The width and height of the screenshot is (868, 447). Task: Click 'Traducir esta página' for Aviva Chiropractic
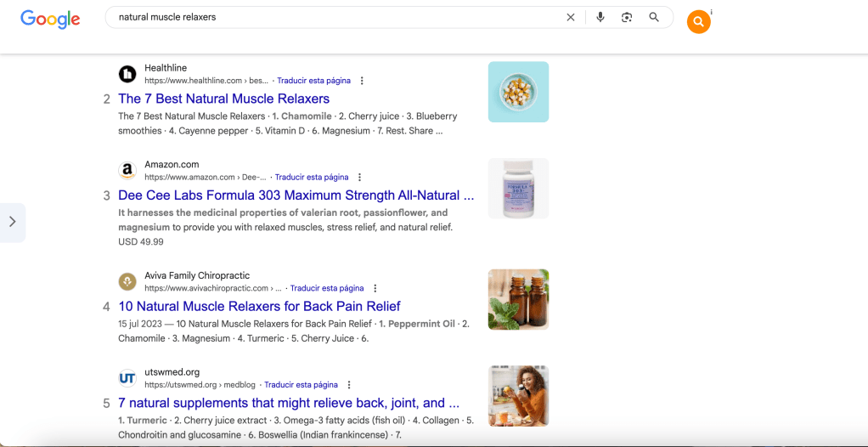pyautogui.click(x=327, y=288)
